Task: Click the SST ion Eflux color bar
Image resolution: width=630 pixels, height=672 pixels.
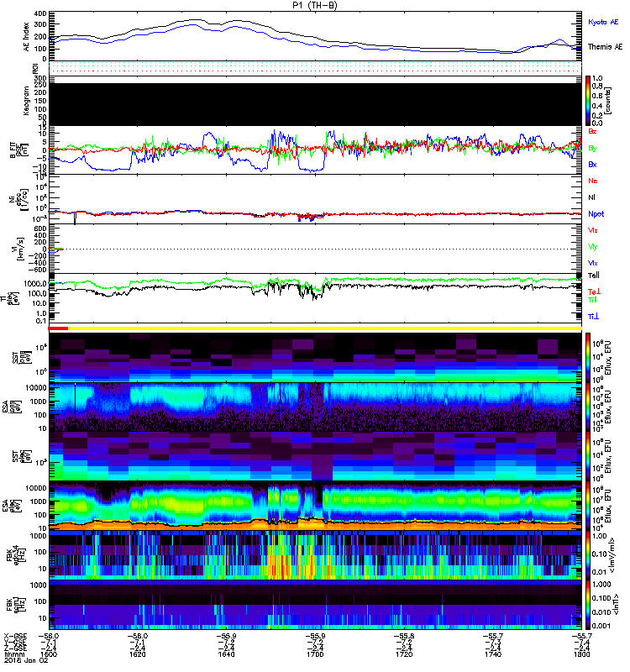Action: (x=588, y=357)
